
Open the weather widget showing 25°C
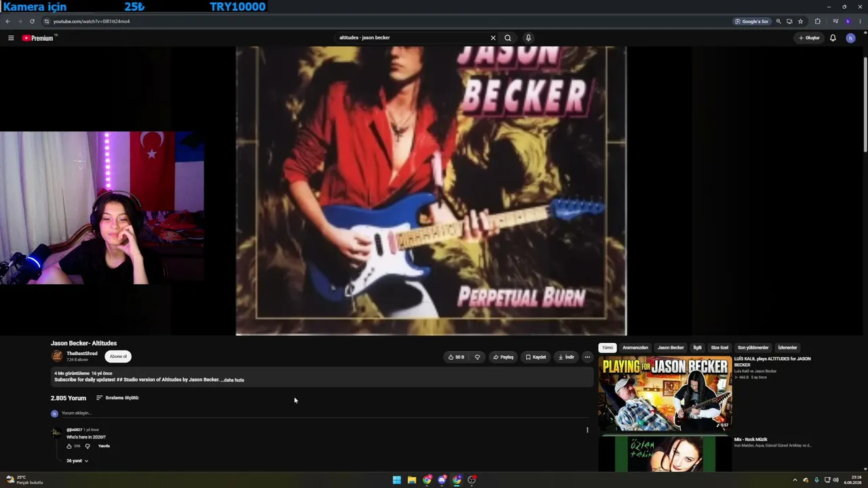[x=25, y=480]
